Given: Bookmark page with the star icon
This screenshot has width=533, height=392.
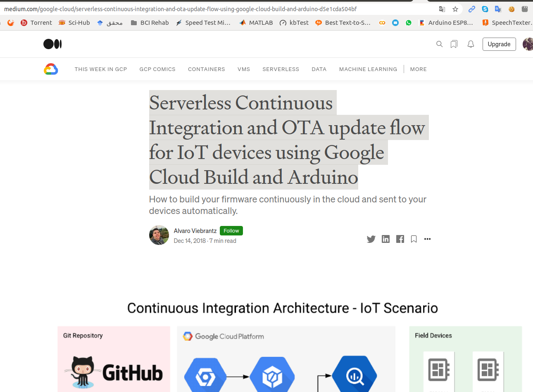Looking at the screenshot, I should 455,9.
